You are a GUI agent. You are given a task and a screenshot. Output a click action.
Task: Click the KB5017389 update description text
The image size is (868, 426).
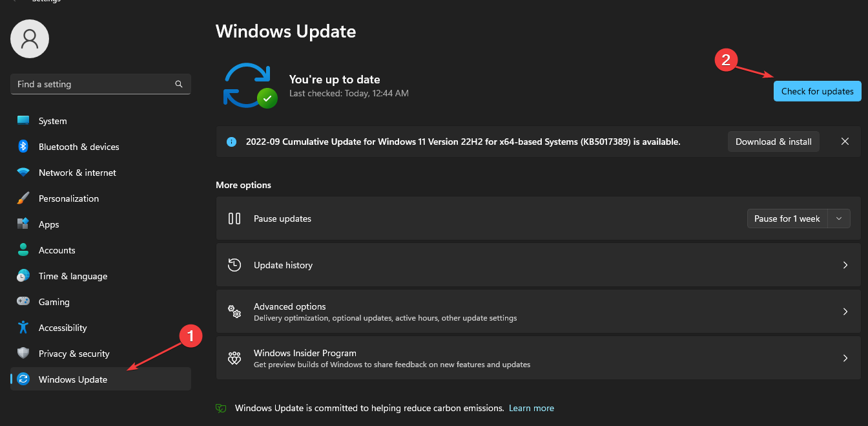click(x=463, y=142)
